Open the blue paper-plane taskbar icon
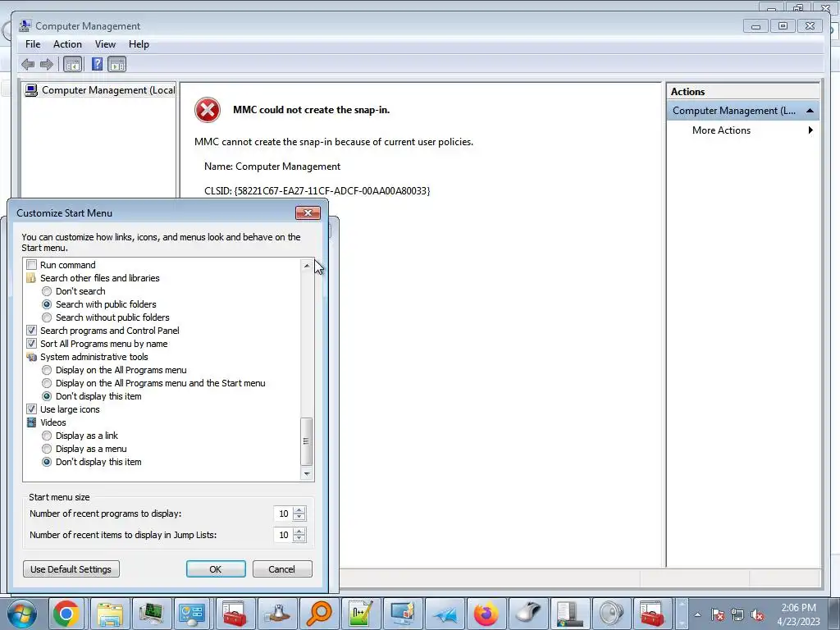840x630 pixels. 445,614
